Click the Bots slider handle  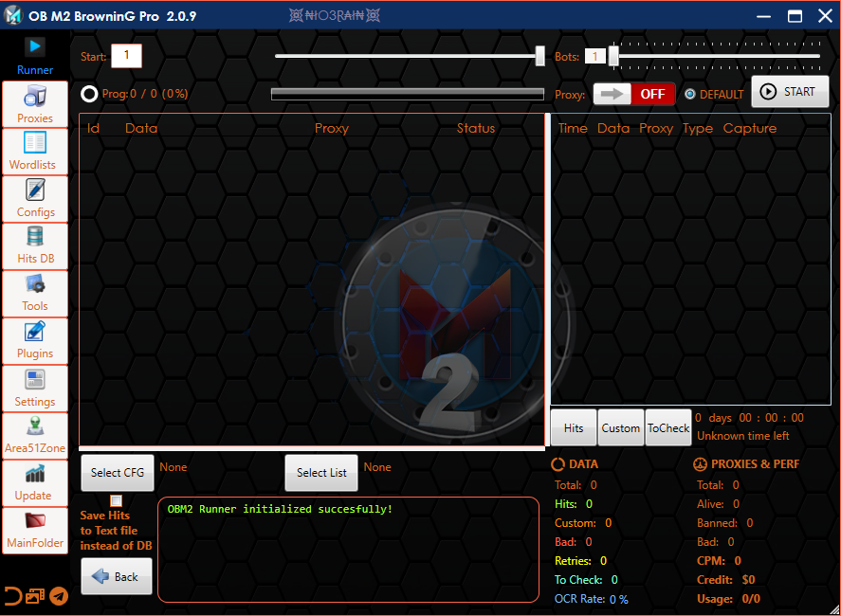coord(613,56)
